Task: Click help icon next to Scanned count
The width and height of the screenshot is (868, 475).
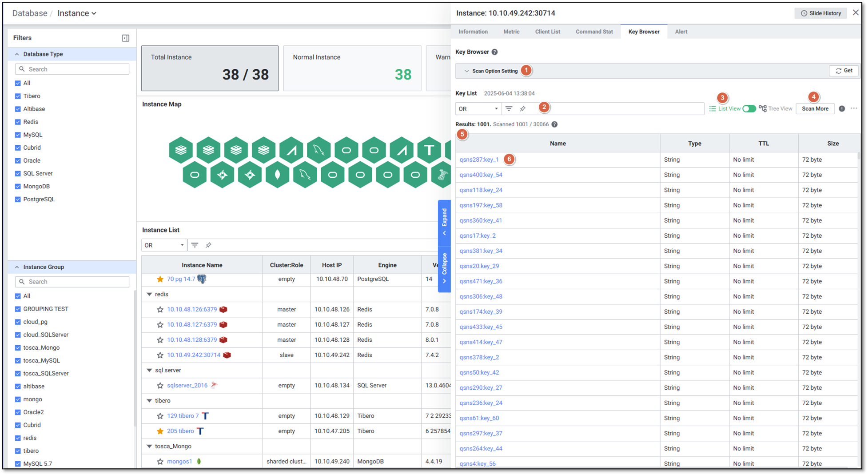Action: [554, 124]
